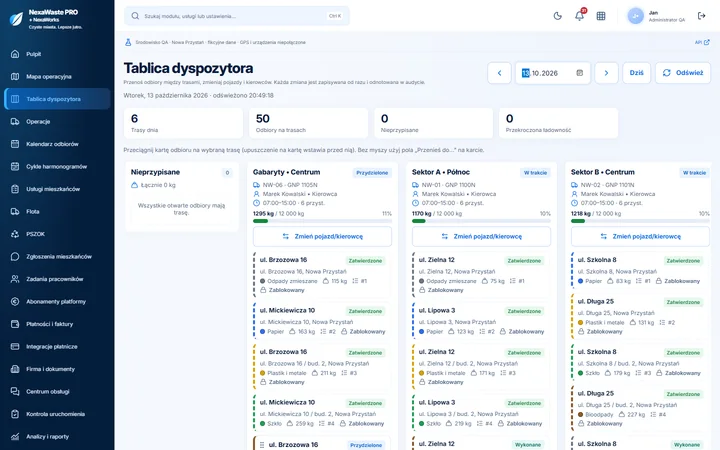720x450 pixels.
Task: Click the "Wtorek, 13 października 2026" text
Action: pos(166,96)
